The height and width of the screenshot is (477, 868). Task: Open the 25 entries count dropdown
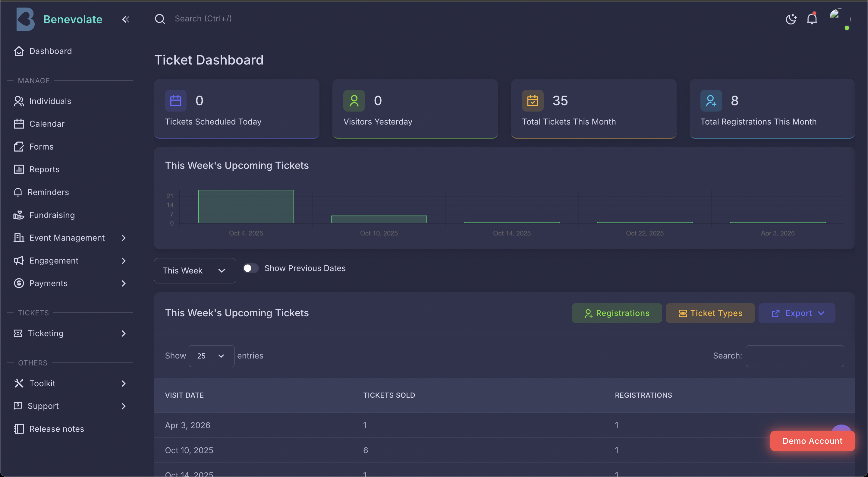(x=211, y=356)
